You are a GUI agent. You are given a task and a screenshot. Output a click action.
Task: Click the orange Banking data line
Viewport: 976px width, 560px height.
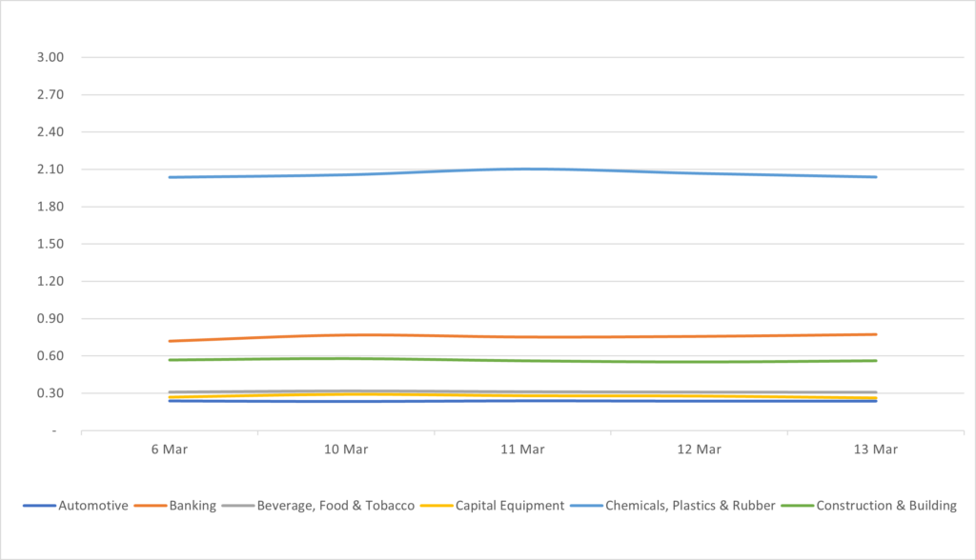pos(522,337)
